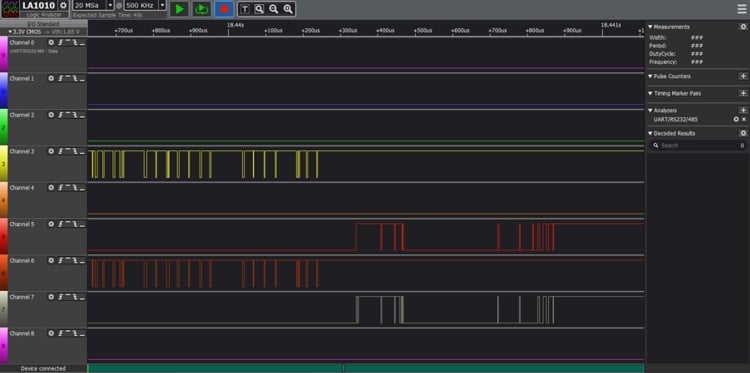Set rising edge trigger on Channel 0
This screenshot has width=750, height=373.
60,43
